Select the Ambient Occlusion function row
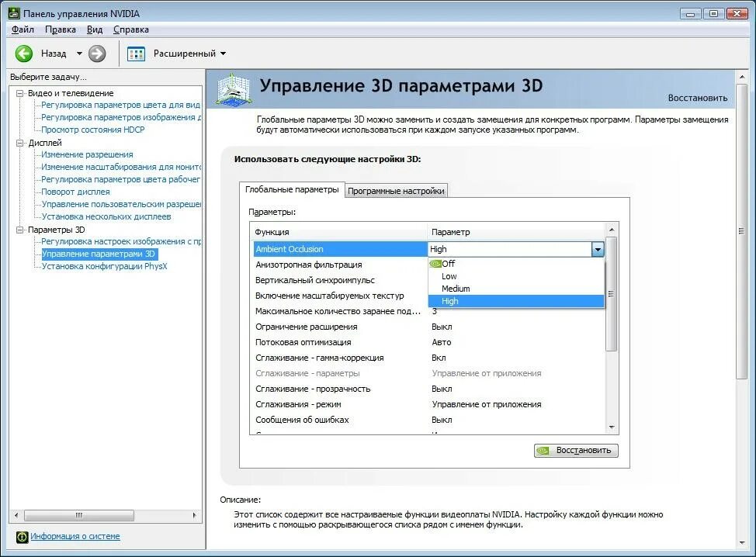This screenshot has width=756, height=557. click(x=340, y=249)
